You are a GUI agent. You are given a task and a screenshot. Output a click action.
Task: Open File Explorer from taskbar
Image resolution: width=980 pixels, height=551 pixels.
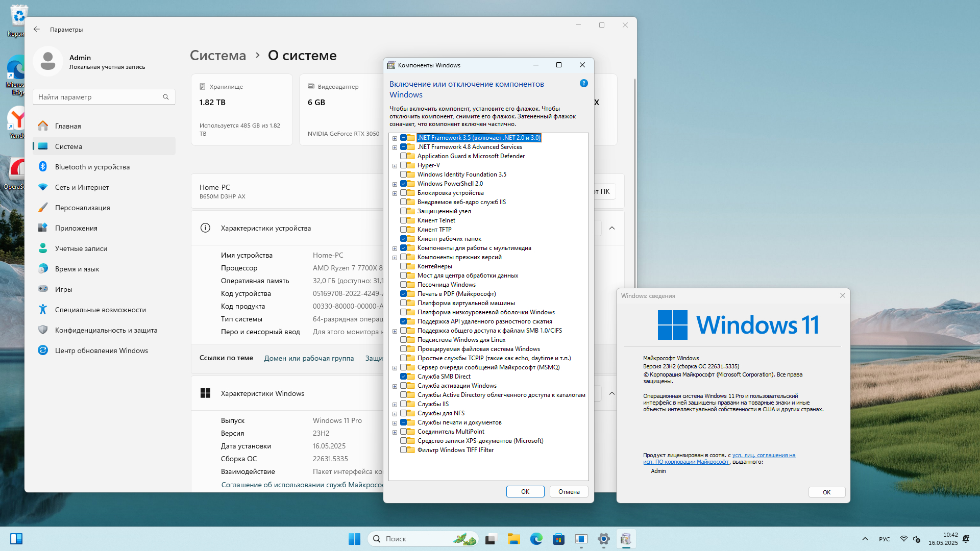[x=513, y=539]
